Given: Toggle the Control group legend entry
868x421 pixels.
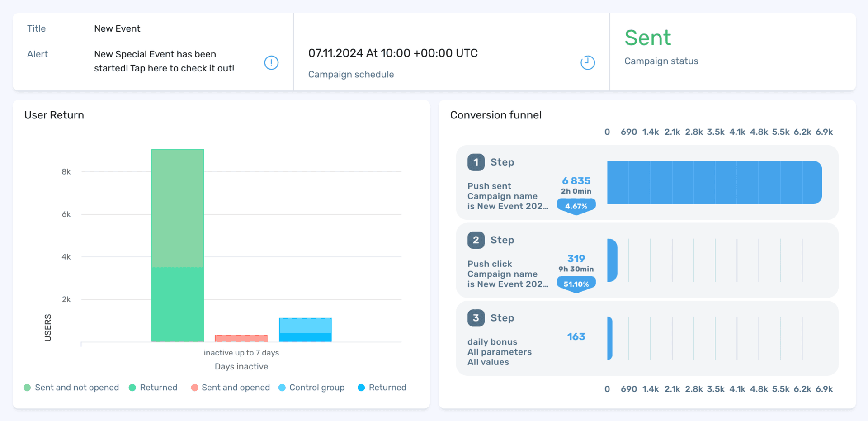Looking at the screenshot, I should point(311,388).
